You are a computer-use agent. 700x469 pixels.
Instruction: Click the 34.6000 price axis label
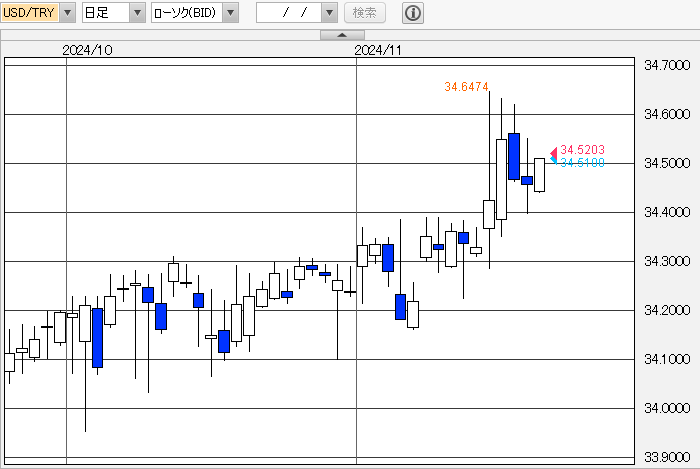(x=667, y=114)
